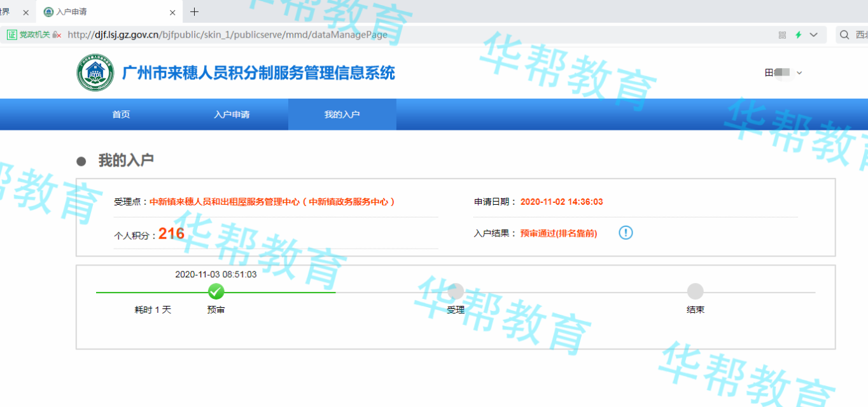Click the 我的入户 page heading
Screen dimensions: 868x407
pyautogui.click(x=126, y=160)
